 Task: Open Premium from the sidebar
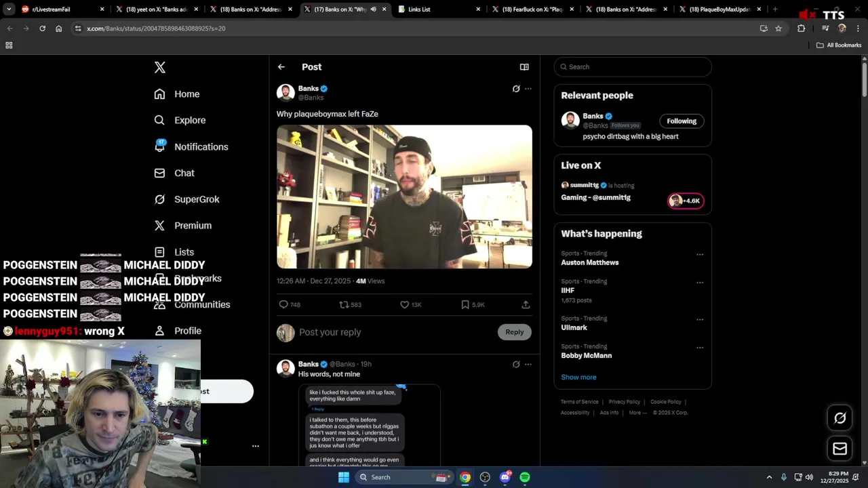(x=183, y=226)
